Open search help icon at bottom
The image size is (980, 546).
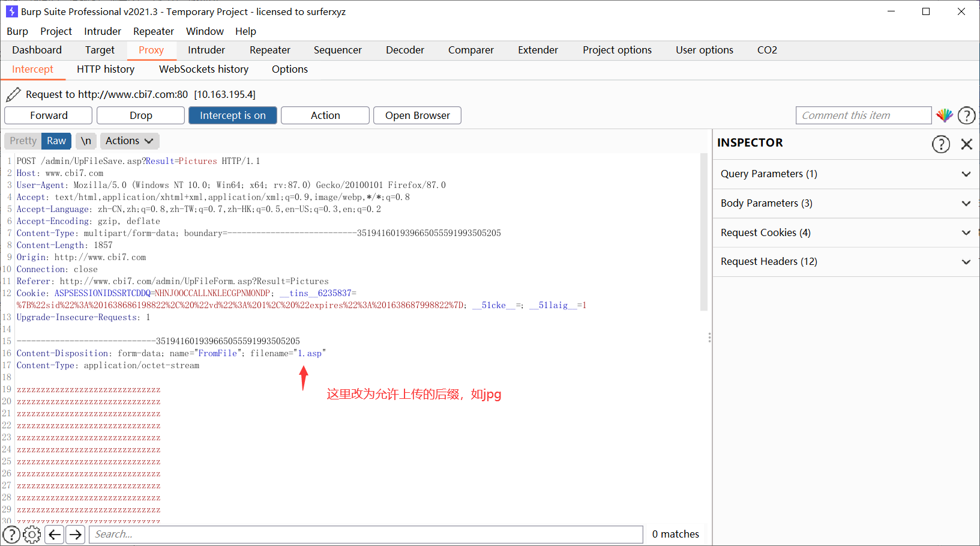pos(11,535)
